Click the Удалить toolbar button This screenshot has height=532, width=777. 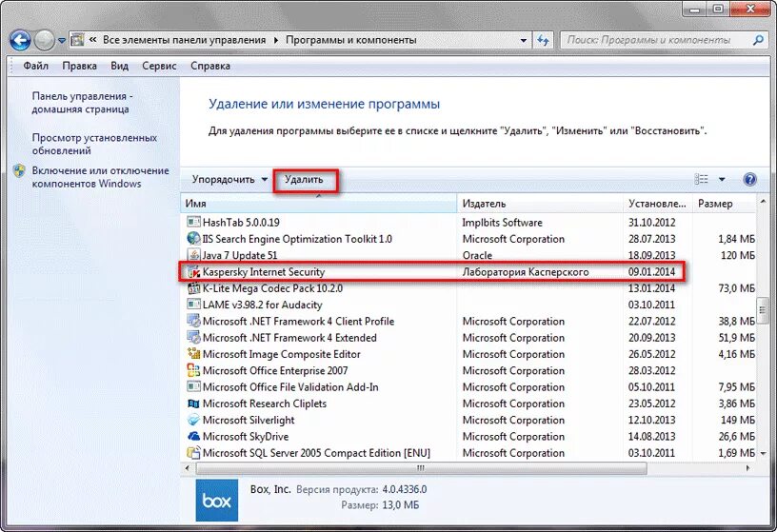coord(304,179)
